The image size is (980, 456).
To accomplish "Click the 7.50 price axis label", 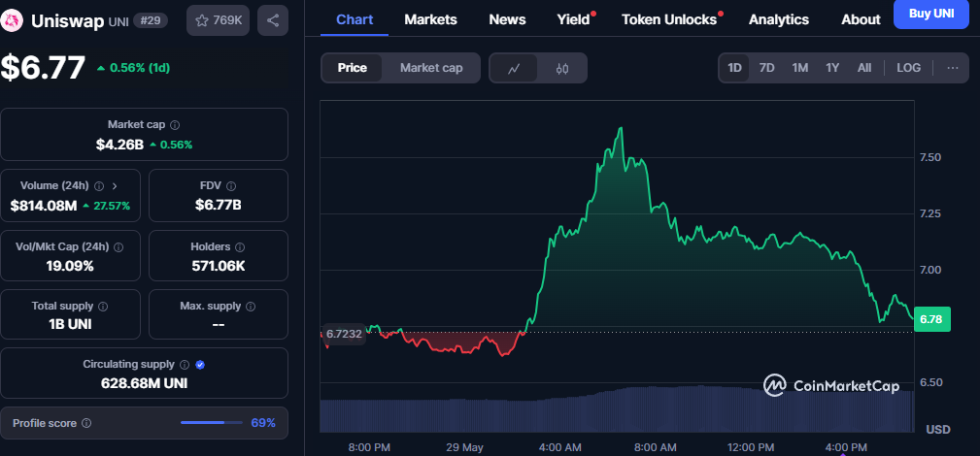I will (x=932, y=157).
